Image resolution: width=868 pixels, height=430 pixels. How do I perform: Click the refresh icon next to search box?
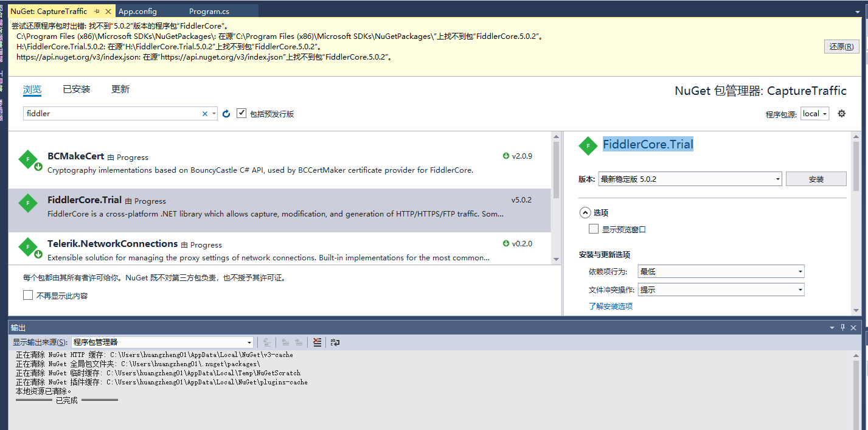coord(226,114)
